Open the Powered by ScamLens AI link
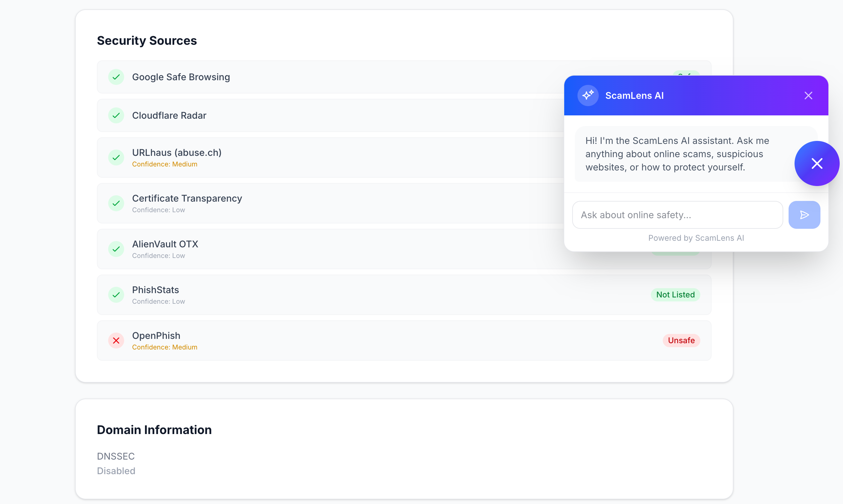The image size is (843, 504). tap(696, 238)
